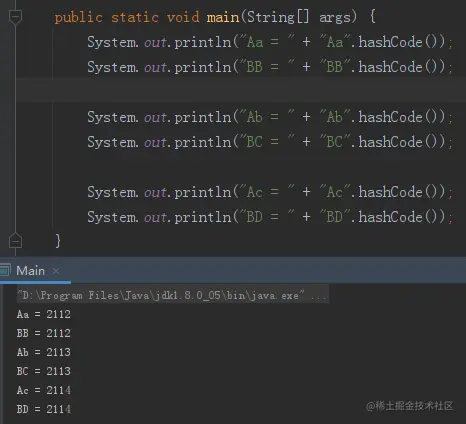Click the run window icon beside Main
This screenshot has width=466, height=424.
[5, 270]
